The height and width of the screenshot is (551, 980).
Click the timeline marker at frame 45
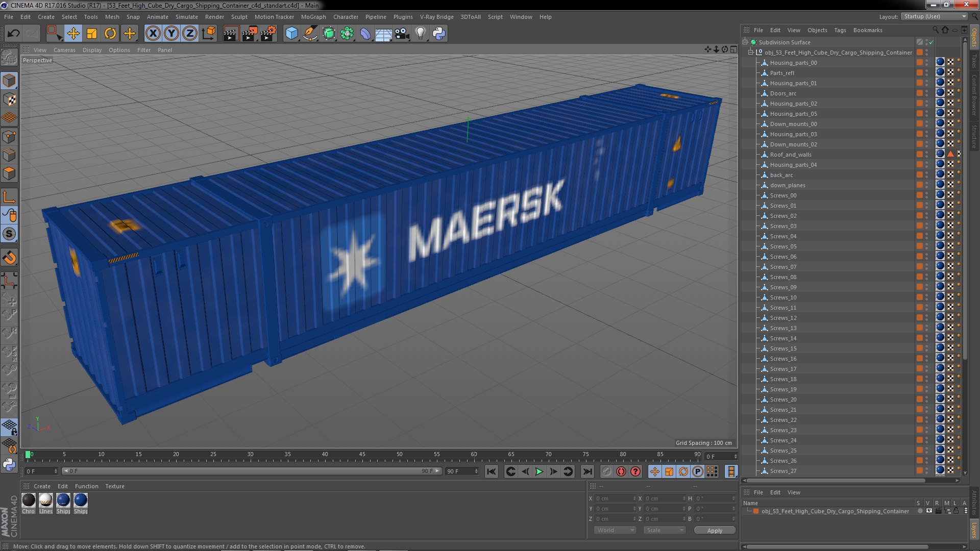(362, 454)
